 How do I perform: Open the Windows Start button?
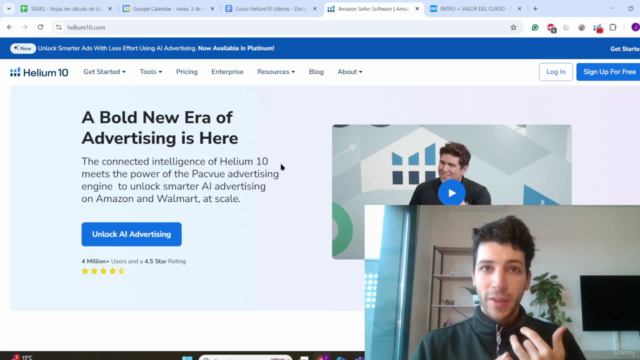[x=187, y=358]
